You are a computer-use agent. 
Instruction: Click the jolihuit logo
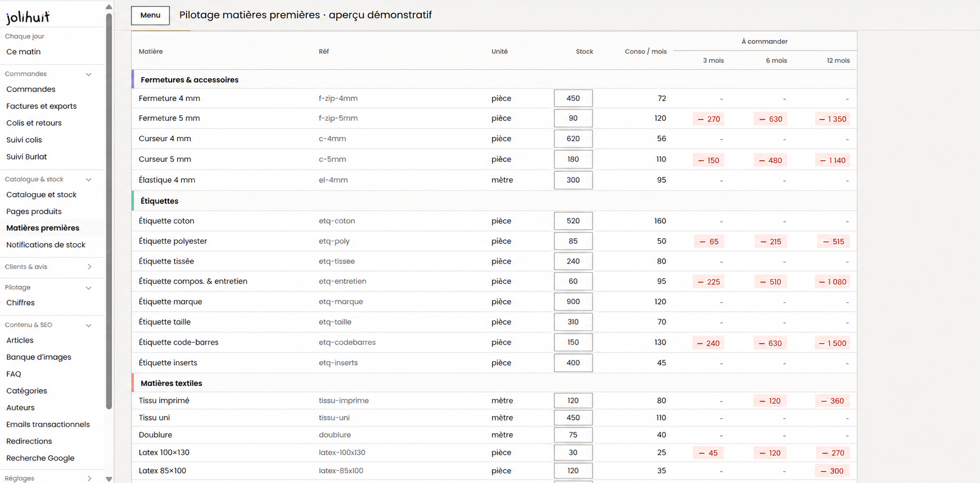coord(27,18)
